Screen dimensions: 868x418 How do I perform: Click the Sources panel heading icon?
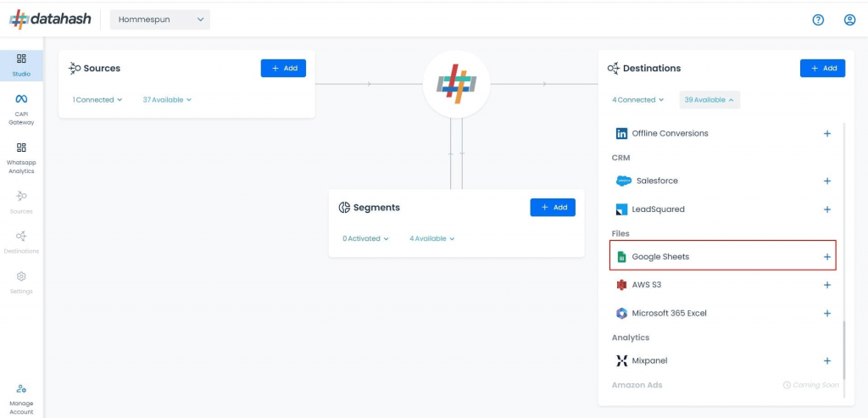click(75, 68)
